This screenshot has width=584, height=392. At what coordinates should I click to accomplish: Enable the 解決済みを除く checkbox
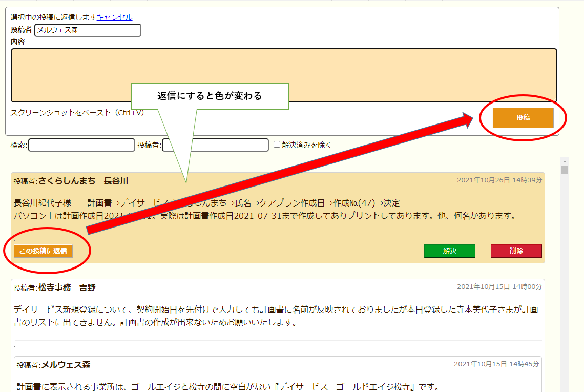coord(277,145)
